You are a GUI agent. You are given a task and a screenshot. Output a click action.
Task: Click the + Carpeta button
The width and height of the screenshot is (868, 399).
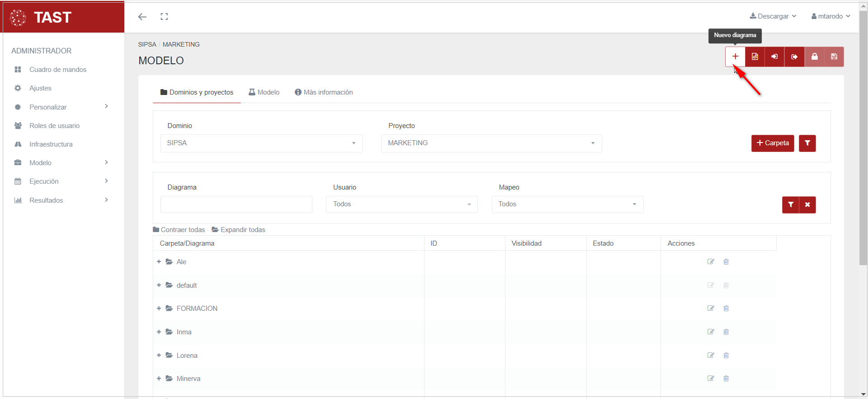pyautogui.click(x=772, y=143)
